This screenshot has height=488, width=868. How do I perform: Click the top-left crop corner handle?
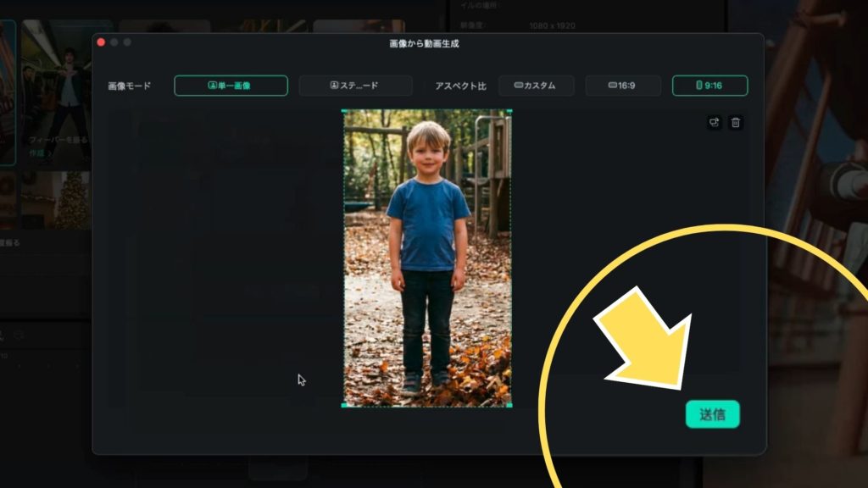[x=344, y=111]
